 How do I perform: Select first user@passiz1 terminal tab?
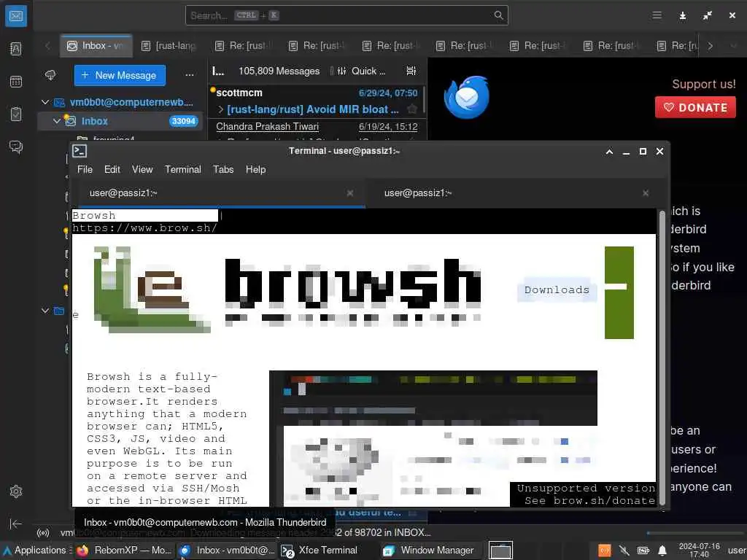pyautogui.click(x=217, y=193)
